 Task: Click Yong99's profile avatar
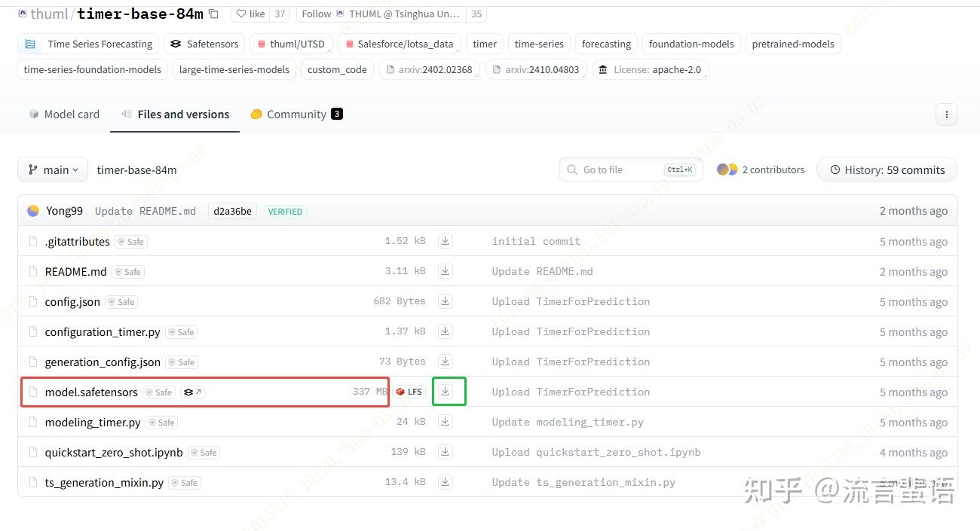coord(33,210)
